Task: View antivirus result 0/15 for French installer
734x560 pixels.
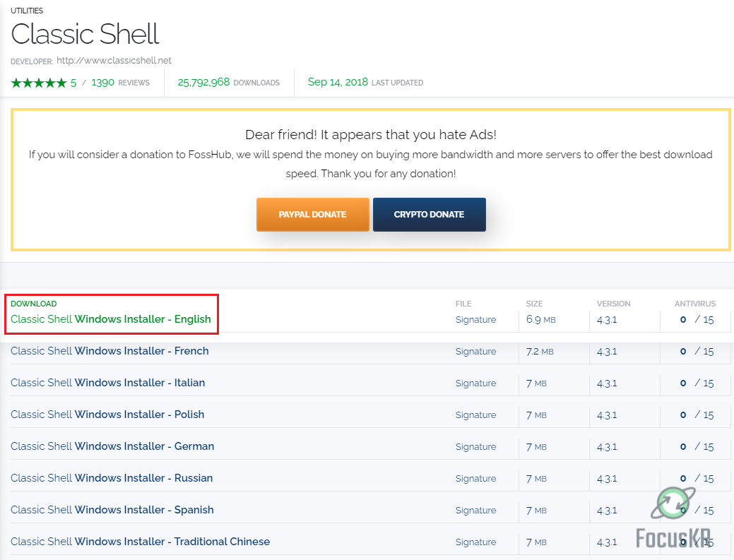Action: [697, 352]
